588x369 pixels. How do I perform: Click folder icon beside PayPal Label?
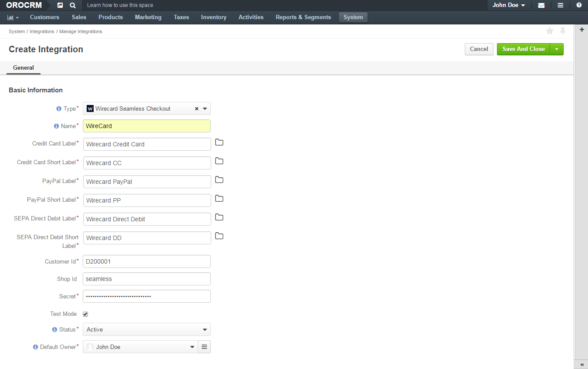coord(219,180)
